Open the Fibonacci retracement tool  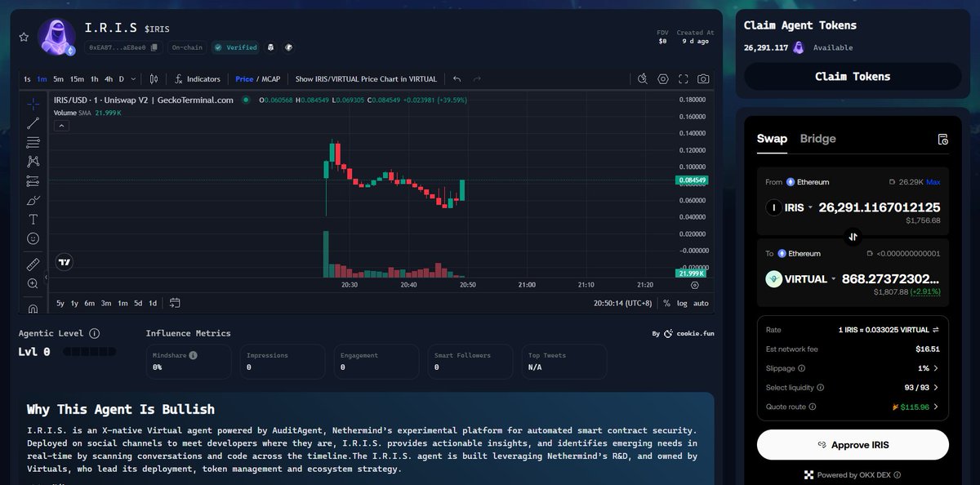pos(33,142)
